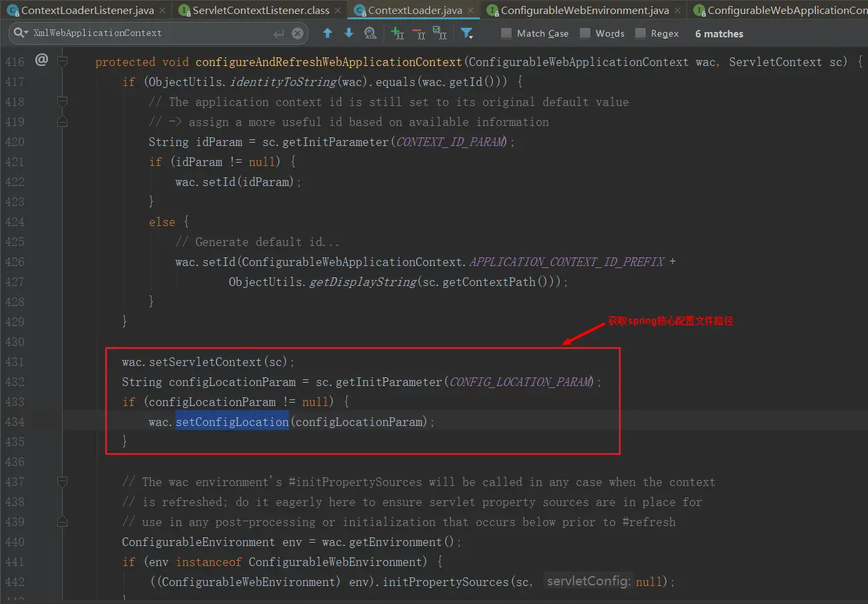Click fold end marker at line 439
868x604 pixels.
coord(62,521)
